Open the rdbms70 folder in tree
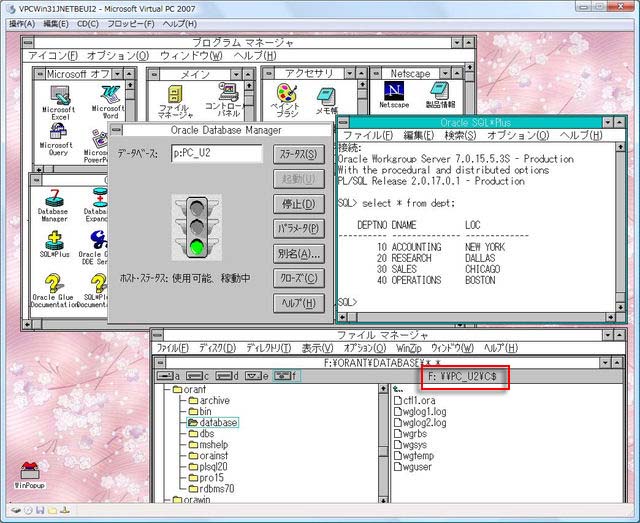Viewport: 640px width, 523px height. (x=211, y=489)
